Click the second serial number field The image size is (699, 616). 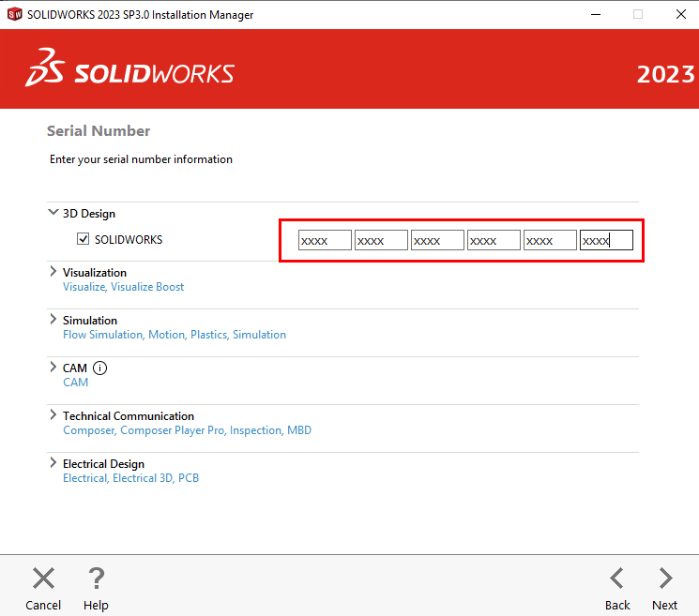tap(381, 240)
